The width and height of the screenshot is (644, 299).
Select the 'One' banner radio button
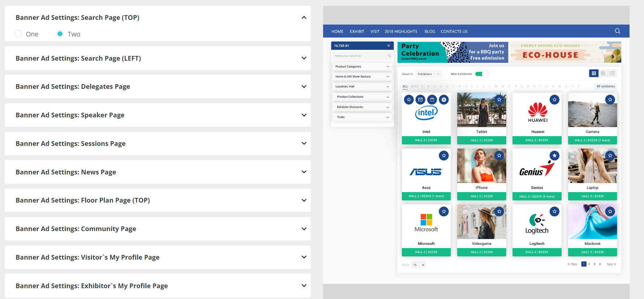(18, 34)
